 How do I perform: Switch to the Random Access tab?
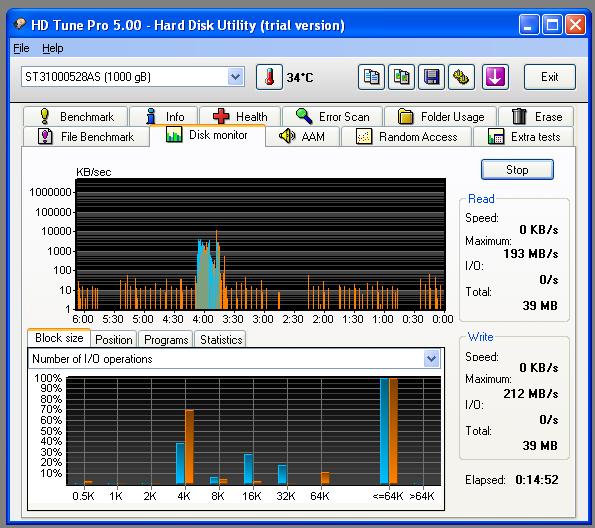click(x=406, y=136)
